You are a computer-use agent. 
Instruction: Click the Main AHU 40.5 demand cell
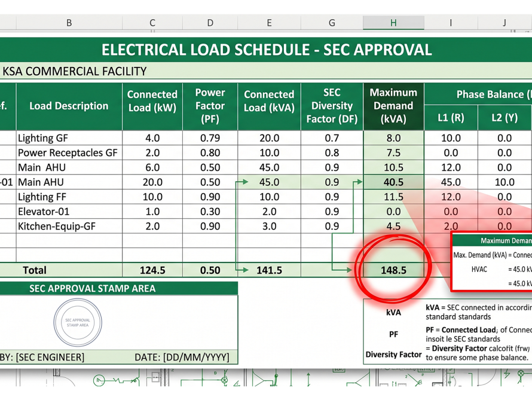click(393, 182)
